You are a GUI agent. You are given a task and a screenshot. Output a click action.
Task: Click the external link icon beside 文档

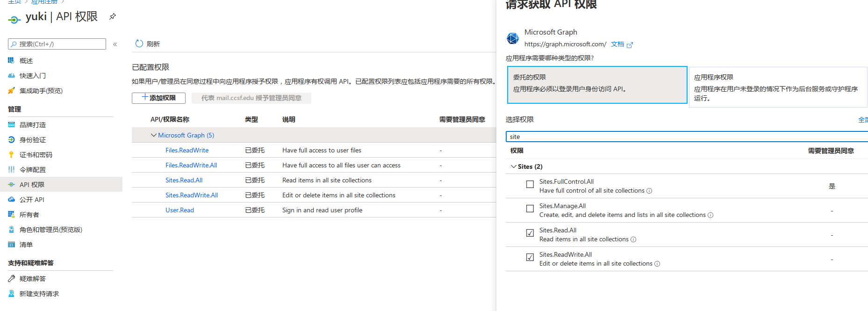pos(630,45)
